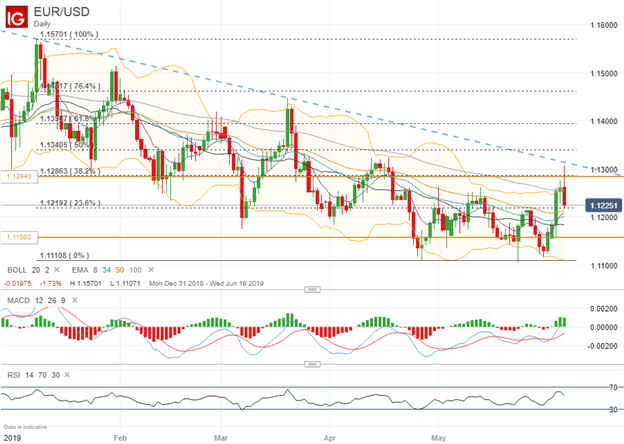Click the 1.16000 price axis label

tap(604, 25)
